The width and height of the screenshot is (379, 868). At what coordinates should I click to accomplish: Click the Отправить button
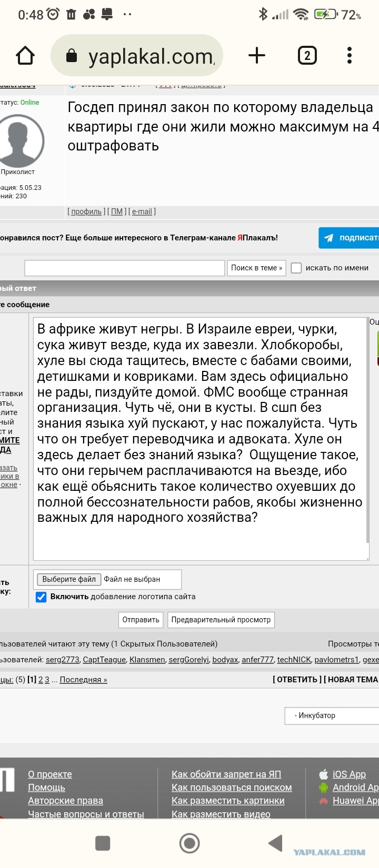click(141, 620)
